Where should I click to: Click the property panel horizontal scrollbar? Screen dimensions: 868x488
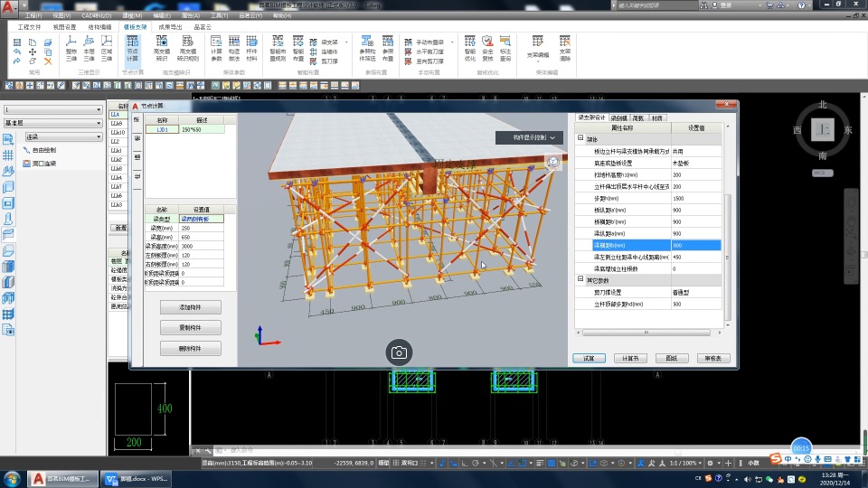point(646,333)
